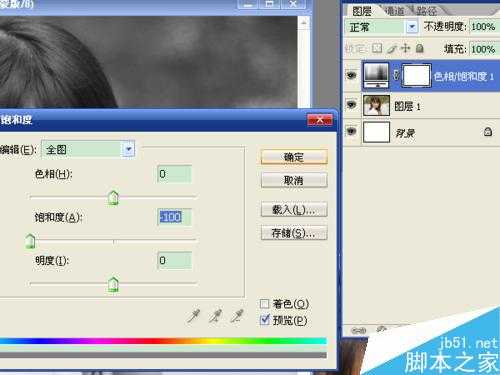
Task: Switch to the 图层 tab
Action: pos(362,11)
